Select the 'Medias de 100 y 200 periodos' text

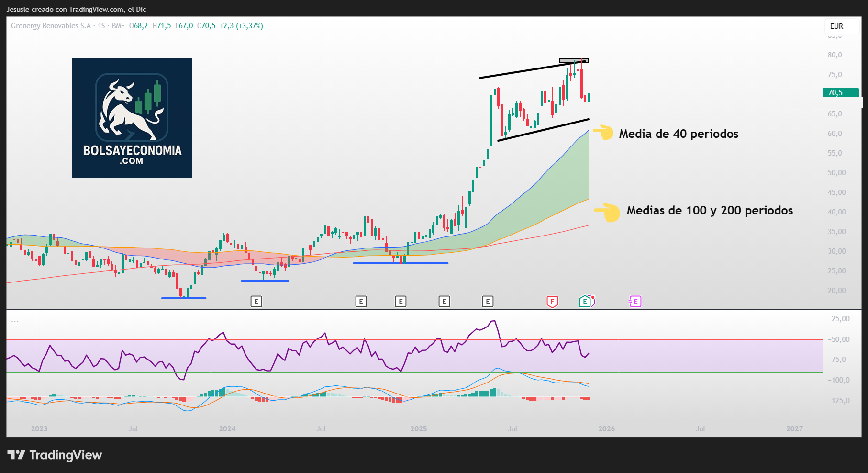[x=710, y=211]
